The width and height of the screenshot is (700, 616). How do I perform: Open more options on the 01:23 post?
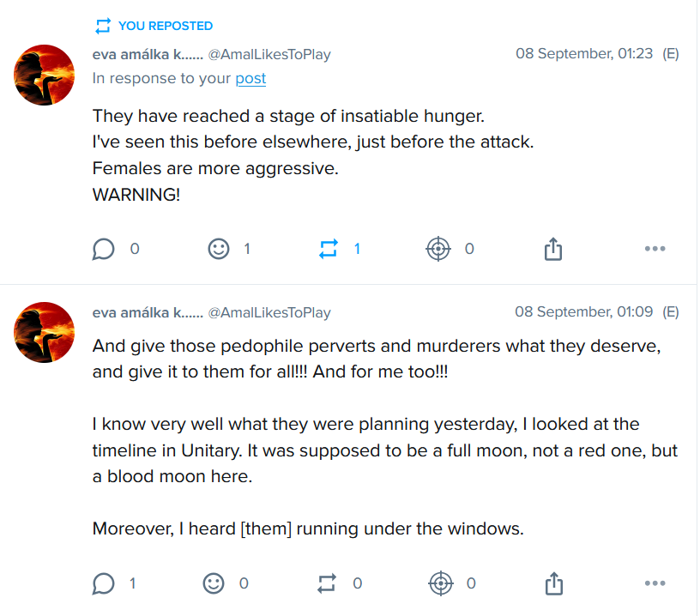coord(655,249)
